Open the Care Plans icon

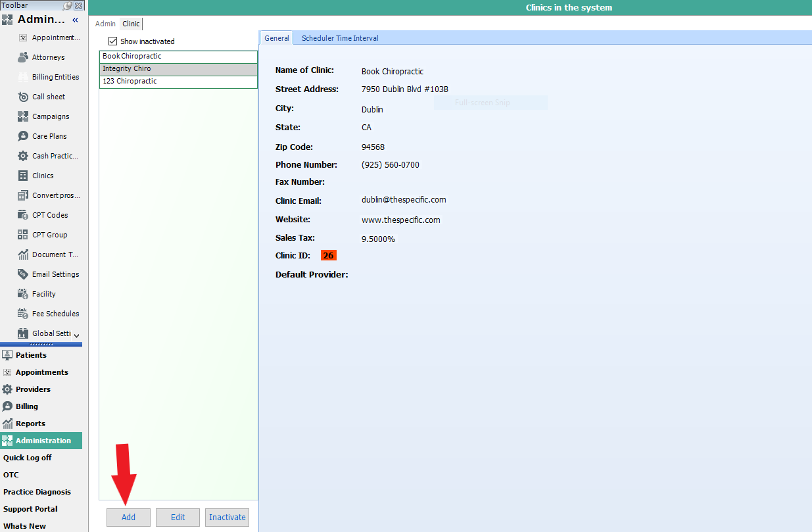[x=23, y=136]
